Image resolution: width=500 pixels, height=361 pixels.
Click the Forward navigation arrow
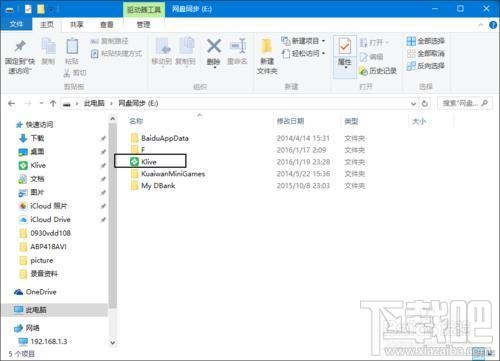tap(28, 104)
